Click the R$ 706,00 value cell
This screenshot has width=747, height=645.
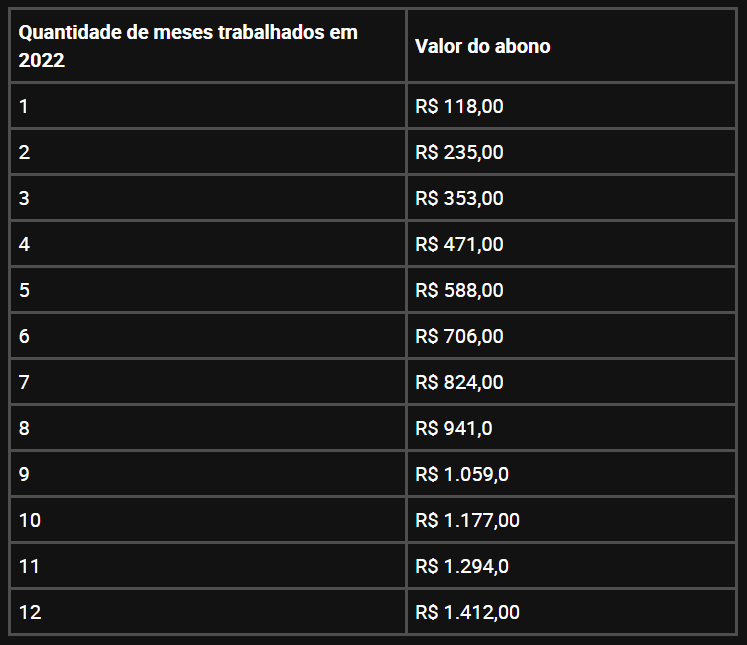(x=459, y=336)
